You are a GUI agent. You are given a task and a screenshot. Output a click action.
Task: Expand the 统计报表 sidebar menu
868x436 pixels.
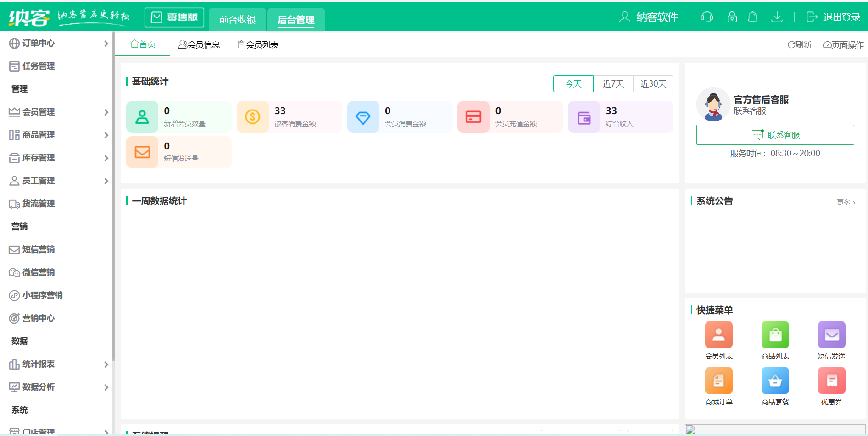point(39,364)
